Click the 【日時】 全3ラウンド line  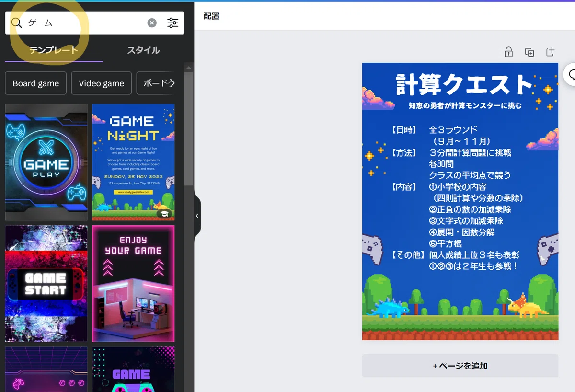[434, 130]
